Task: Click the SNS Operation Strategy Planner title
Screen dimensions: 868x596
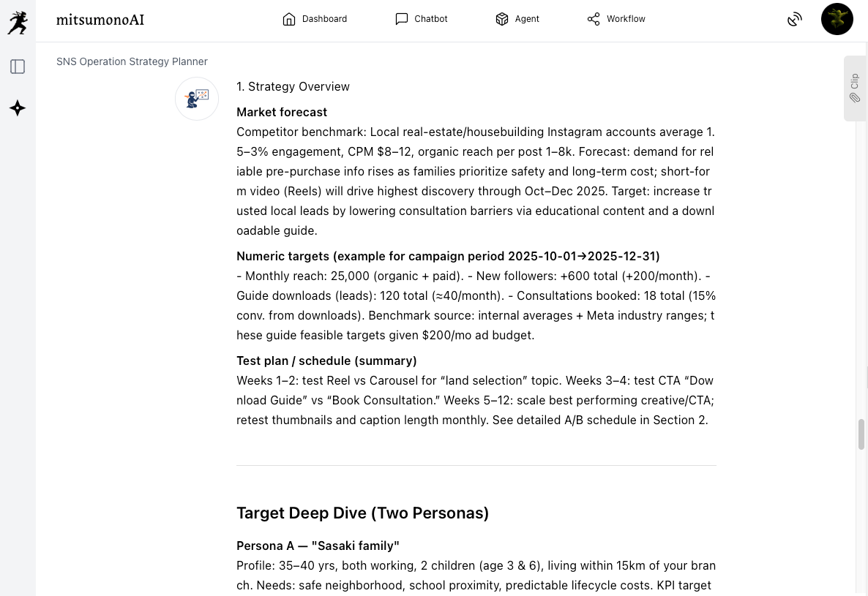Action: pyautogui.click(x=132, y=61)
